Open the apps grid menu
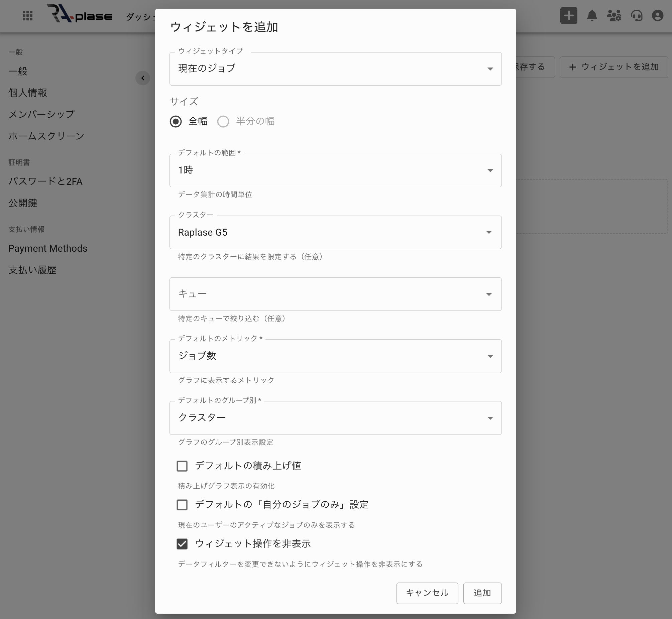Image resolution: width=672 pixels, height=619 pixels. 28,15
